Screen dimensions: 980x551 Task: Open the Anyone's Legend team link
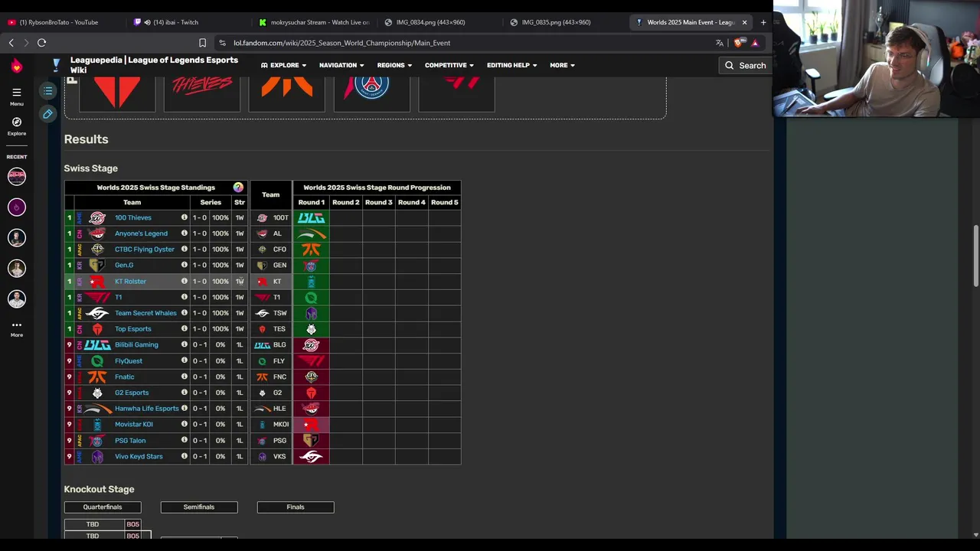tap(141, 233)
